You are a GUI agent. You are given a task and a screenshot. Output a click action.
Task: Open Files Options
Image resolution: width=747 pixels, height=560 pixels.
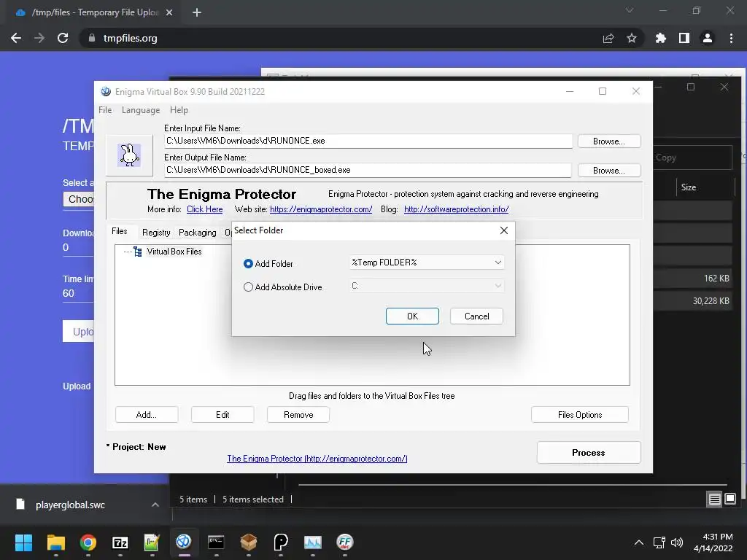pos(580,415)
